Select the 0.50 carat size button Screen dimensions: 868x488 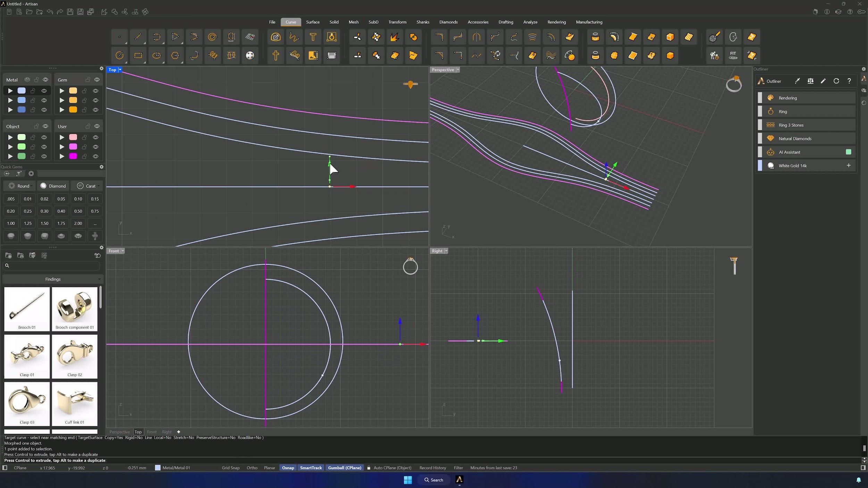coord(78,211)
